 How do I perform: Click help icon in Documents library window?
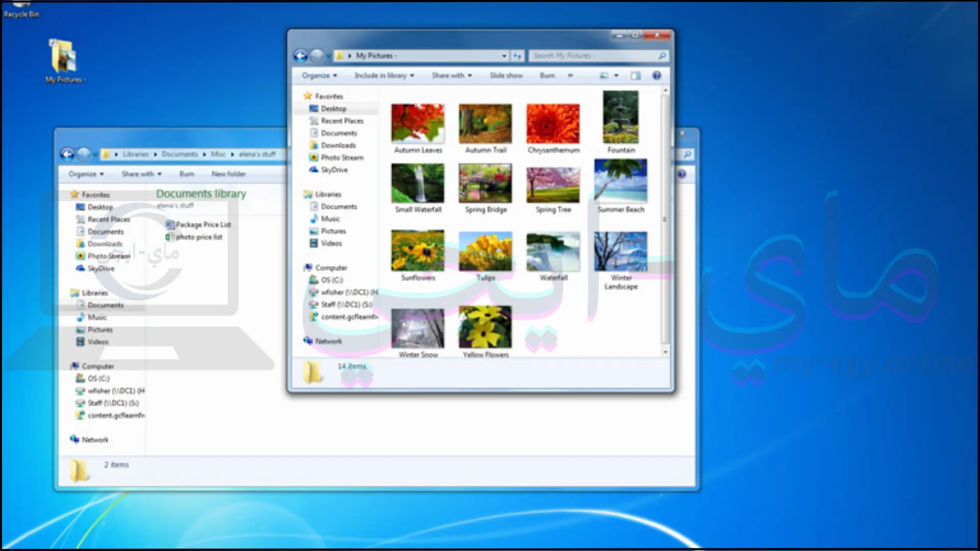pos(682,174)
